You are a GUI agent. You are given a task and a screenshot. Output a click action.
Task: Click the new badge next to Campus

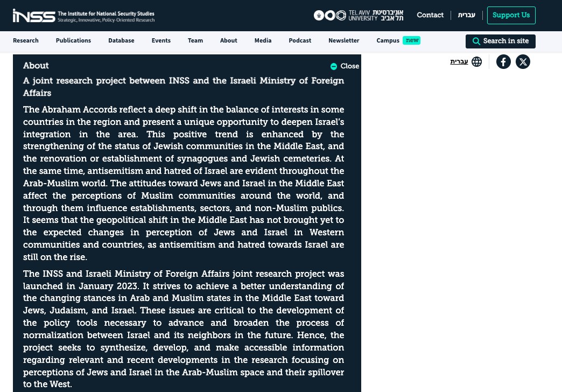point(411,40)
